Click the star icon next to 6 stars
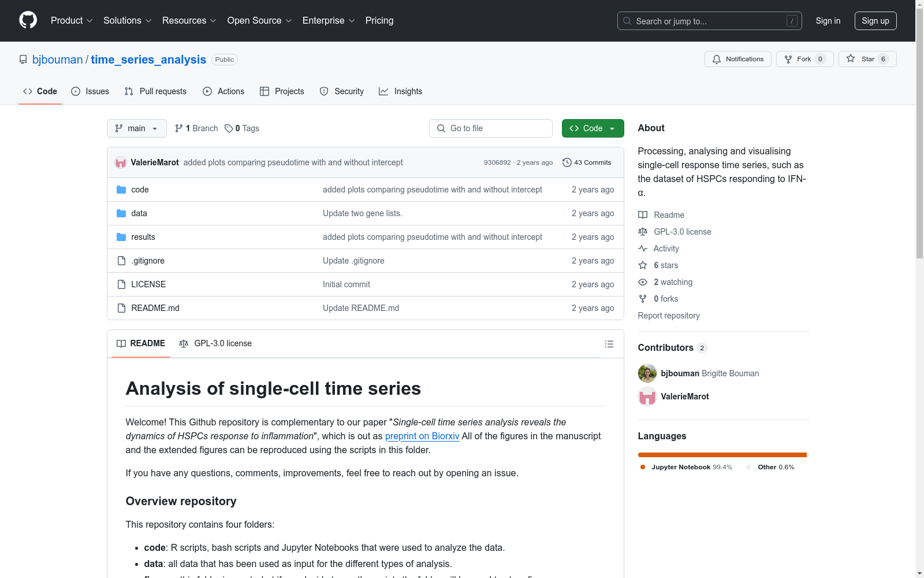Image resolution: width=924 pixels, height=578 pixels. point(643,265)
